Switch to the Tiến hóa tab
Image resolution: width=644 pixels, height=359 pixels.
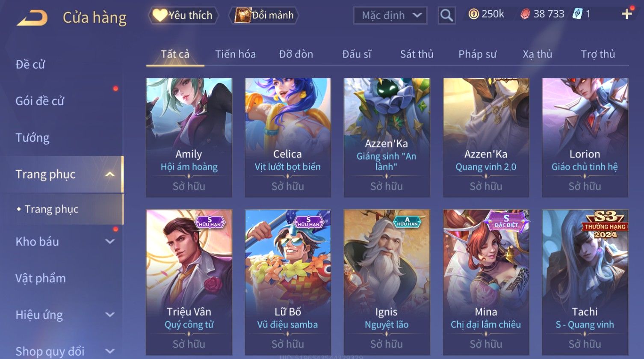point(235,54)
